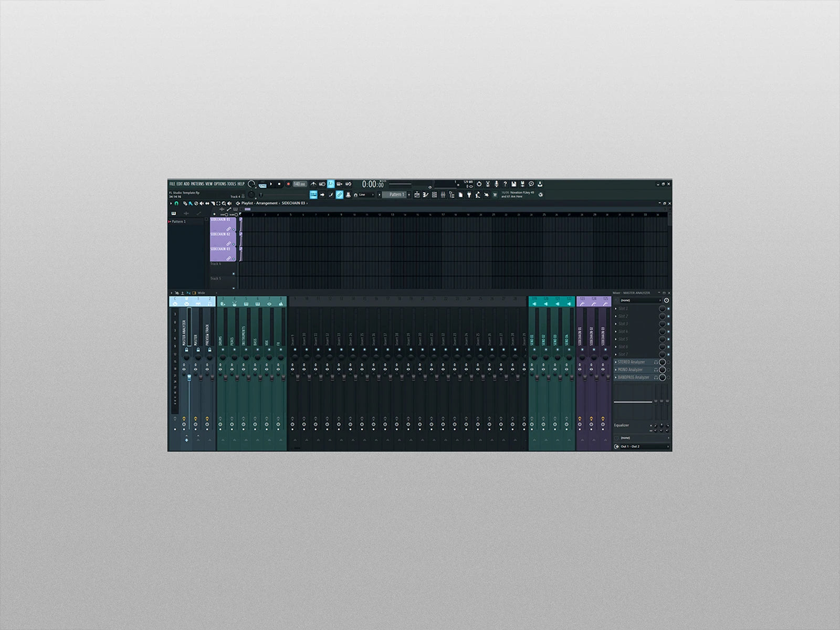Toggle the highlighted link icon in toolbar
The width and height of the screenshot is (840, 630).
[x=339, y=194]
